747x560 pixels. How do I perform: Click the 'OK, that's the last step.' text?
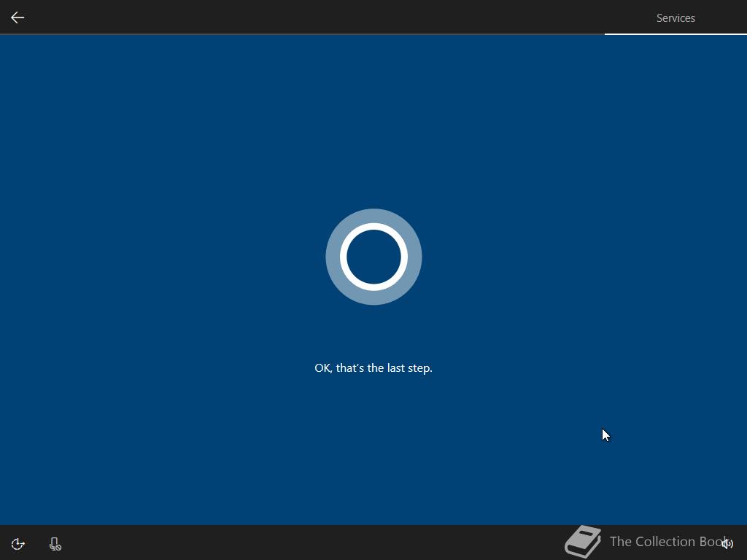pyautogui.click(x=373, y=368)
